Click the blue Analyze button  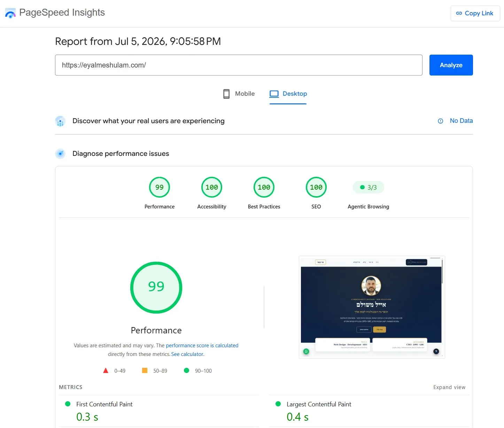pos(451,65)
